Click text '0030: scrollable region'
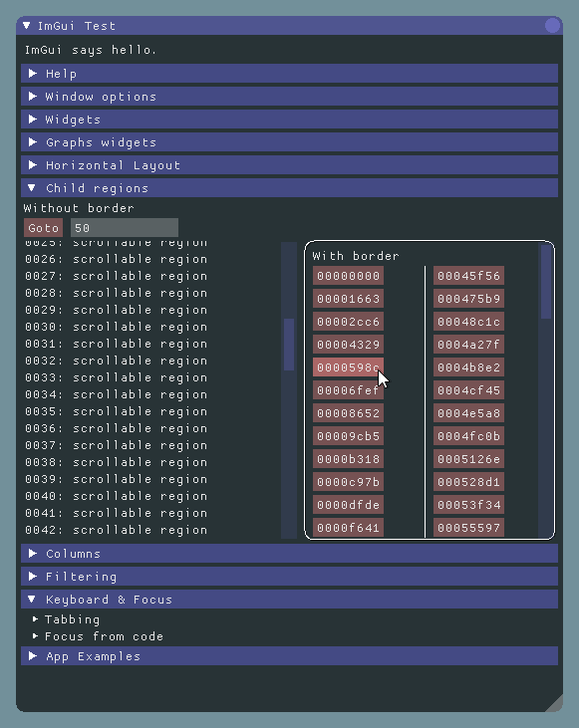Screen dimensions: 579x728 coord(116,327)
